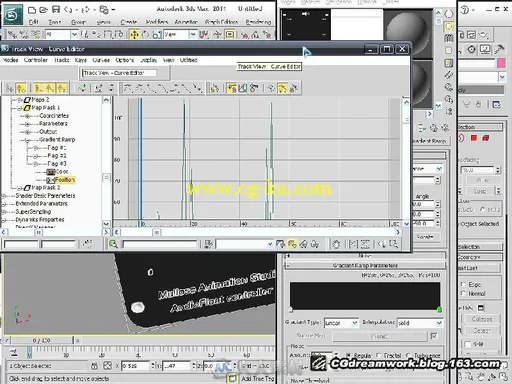512x384 pixels.
Task: Select the Fractal noise radio button
Action: click(379, 355)
